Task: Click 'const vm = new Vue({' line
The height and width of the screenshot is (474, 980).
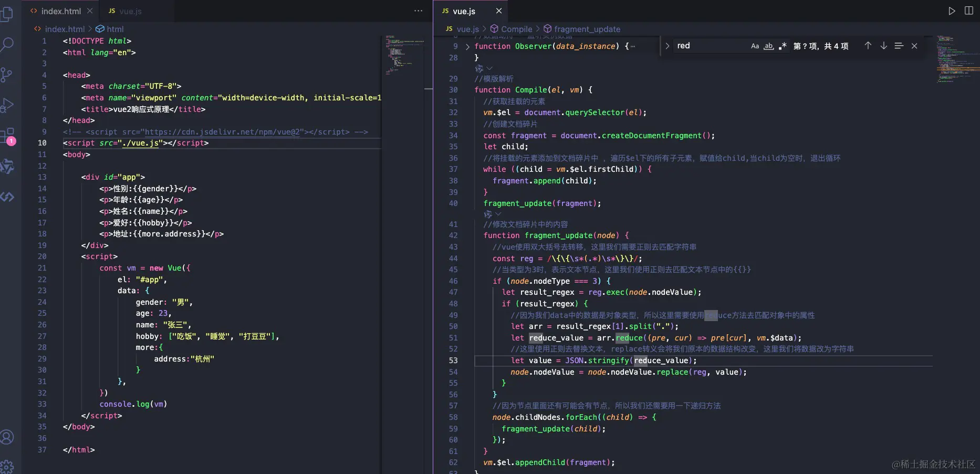Action: pyautogui.click(x=145, y=268)
